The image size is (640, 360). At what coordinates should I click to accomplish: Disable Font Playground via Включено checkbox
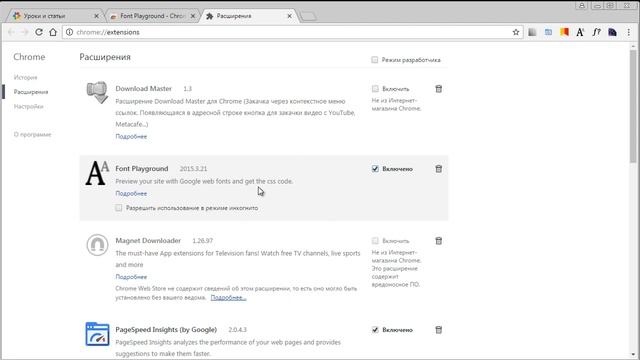pos(375,169)
